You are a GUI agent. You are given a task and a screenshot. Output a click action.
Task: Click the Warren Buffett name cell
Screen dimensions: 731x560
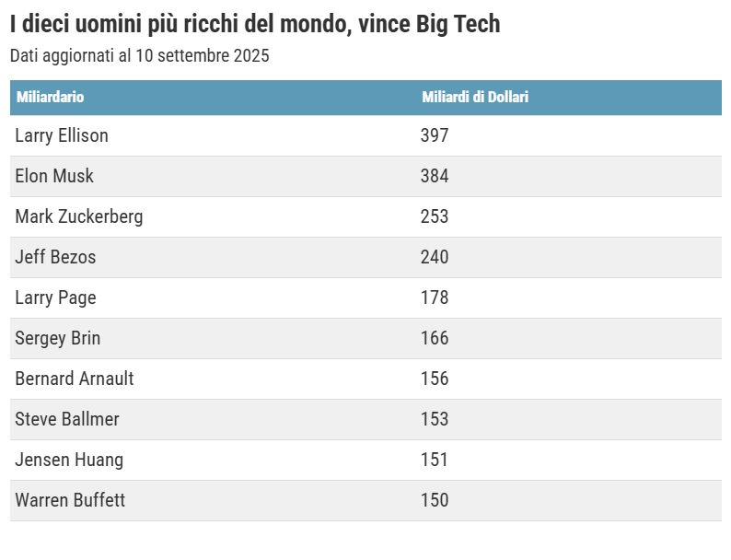point(70,500)
